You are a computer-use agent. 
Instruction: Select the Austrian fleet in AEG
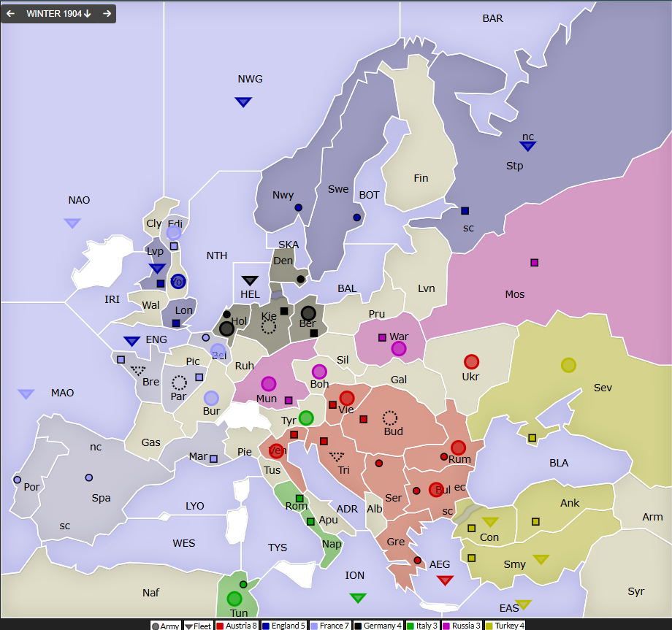point(445,580)
